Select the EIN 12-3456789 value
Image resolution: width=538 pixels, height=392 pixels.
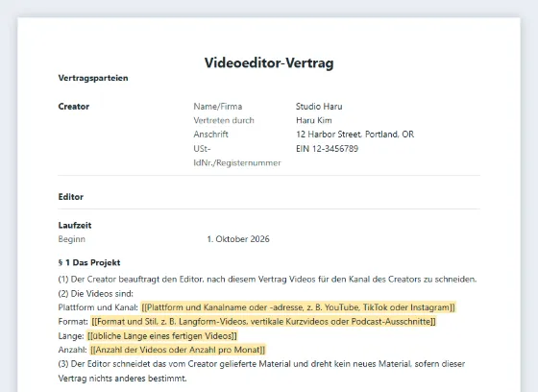(x=327, y=149)
